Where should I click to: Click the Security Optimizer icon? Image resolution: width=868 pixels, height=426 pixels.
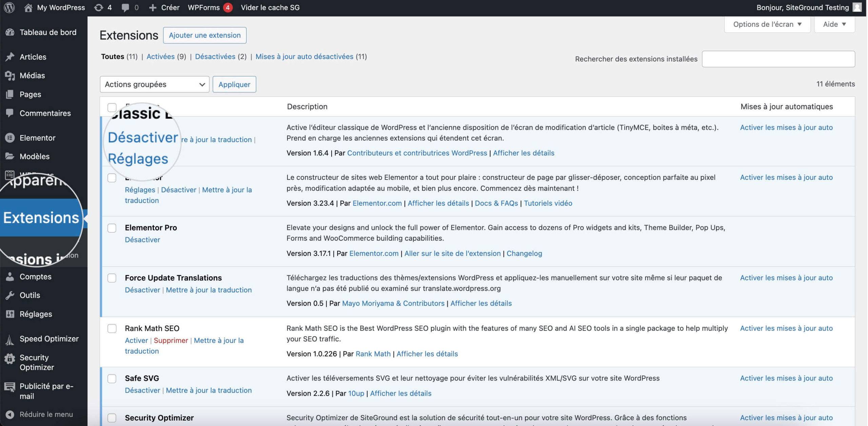[x=10, y=358]
